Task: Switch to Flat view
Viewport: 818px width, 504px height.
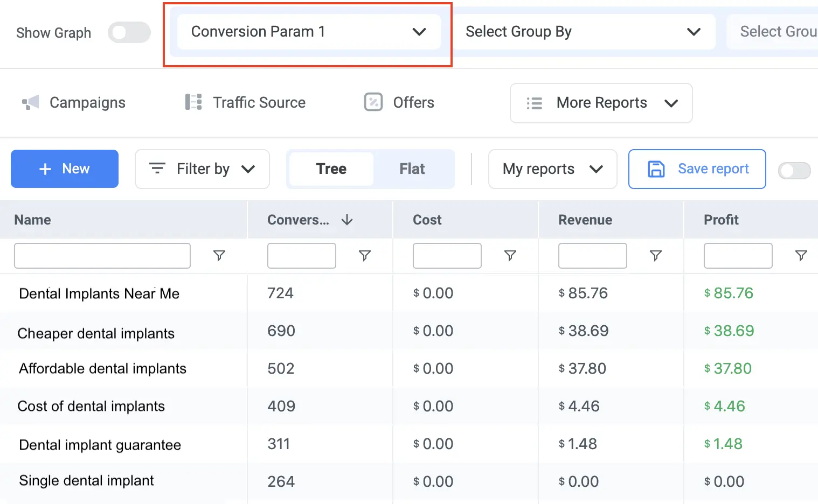Action: click(x=412, y=169)
